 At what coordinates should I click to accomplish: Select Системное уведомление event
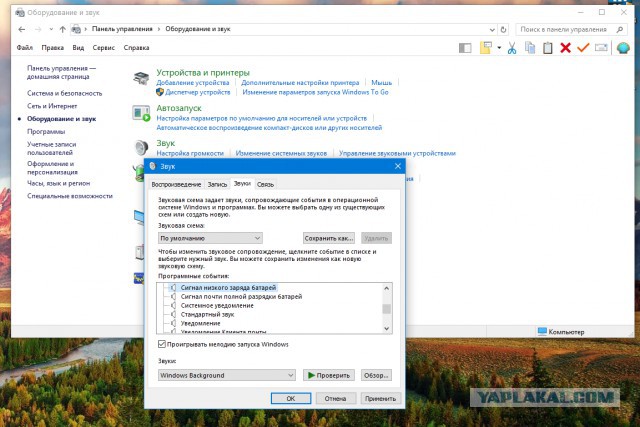pyautogui.click(x=217, y=306)
